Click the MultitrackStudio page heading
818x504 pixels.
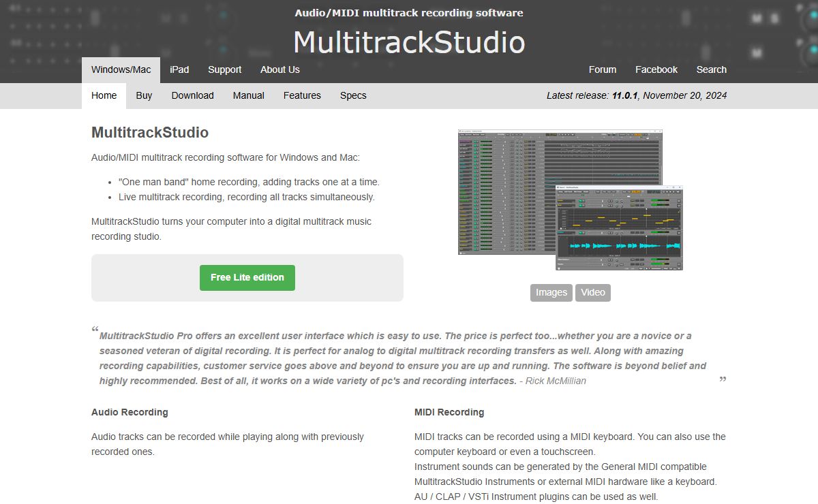pyautogui.click(x=150, y=132)
